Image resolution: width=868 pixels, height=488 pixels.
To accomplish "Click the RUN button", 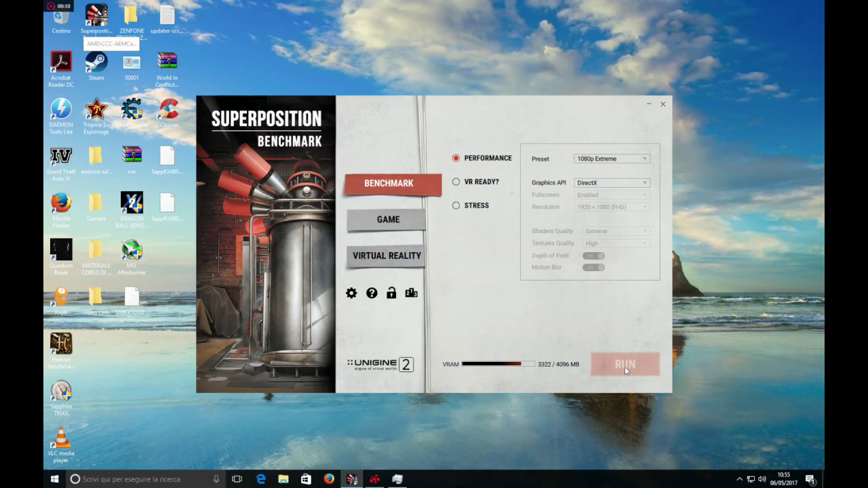I will pos(625,364).
